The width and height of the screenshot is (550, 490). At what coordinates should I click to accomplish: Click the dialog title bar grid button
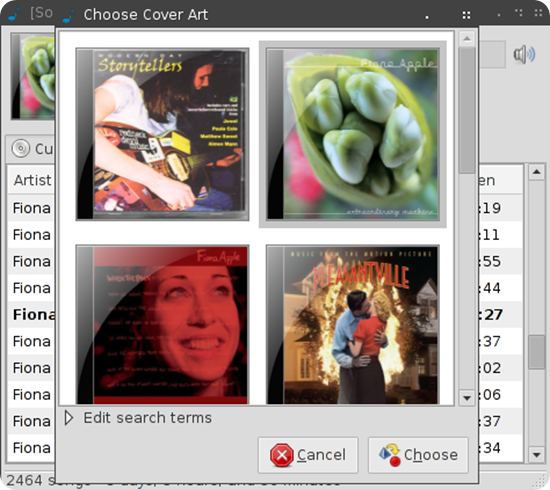pyautogui.click(x=466, y=15)
